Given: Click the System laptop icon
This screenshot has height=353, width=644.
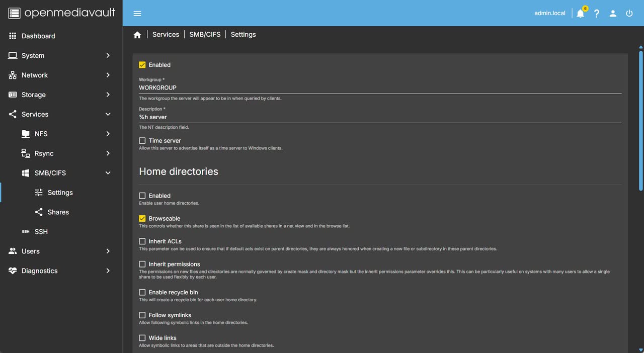Looking at the screenshot, I should coord(13,55).
